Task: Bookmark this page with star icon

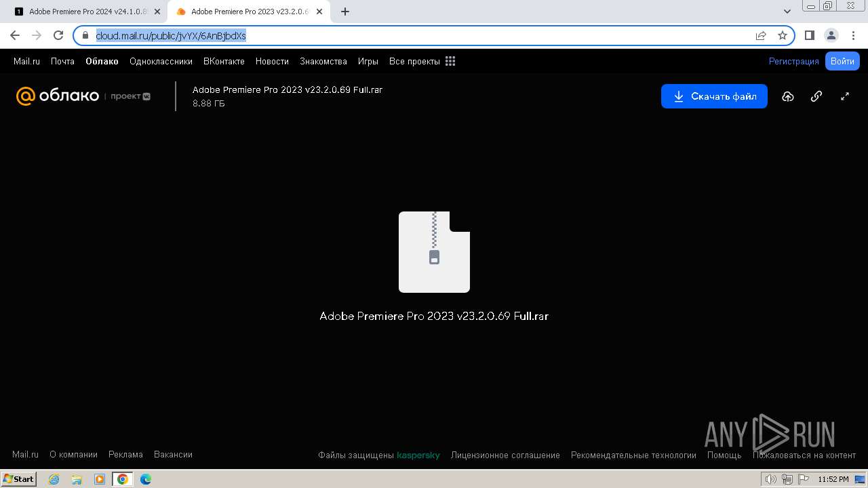Action: [783, 35]
